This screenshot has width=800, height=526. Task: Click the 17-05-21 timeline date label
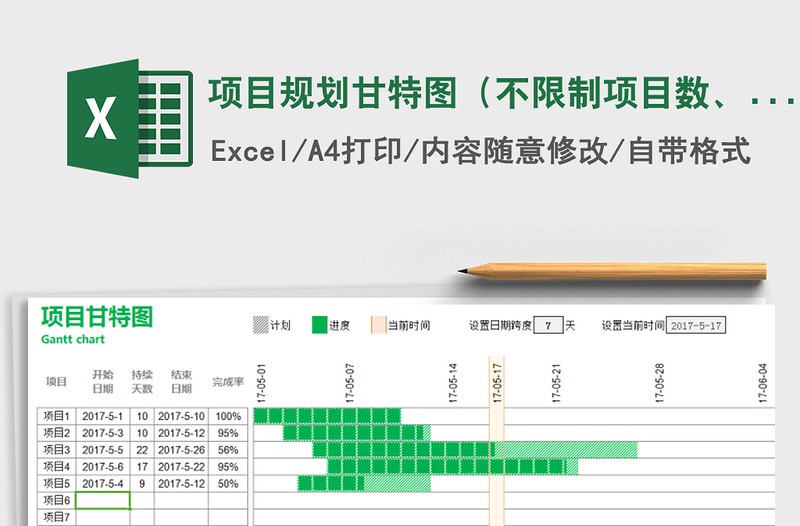pyautogui.click(x=556, y=383)
